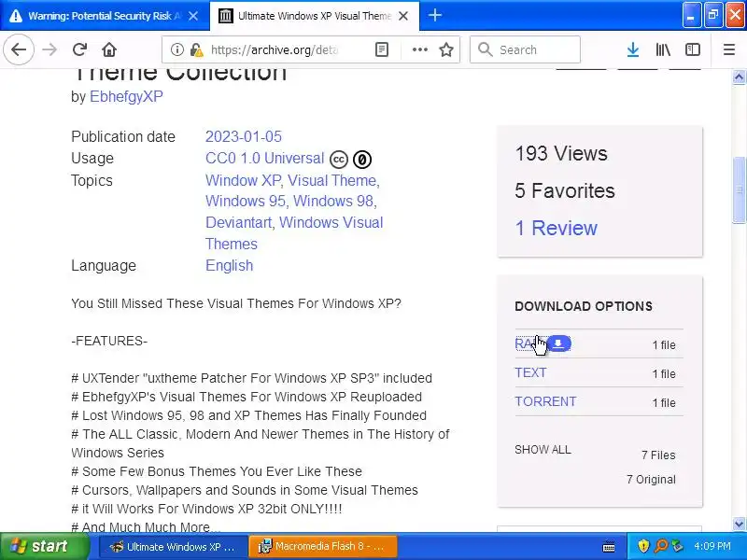Click the browser Search box

(x=525, y=49)
